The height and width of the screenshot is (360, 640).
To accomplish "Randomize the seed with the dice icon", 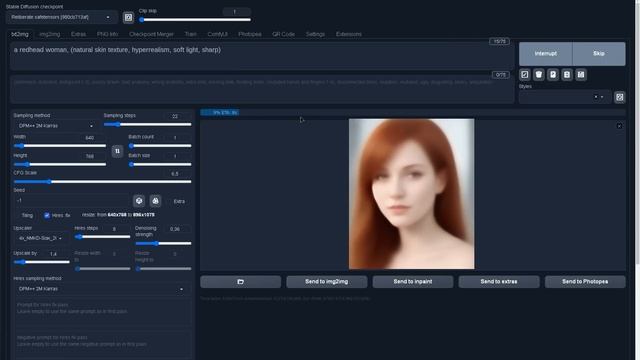I will pos(139,201).
